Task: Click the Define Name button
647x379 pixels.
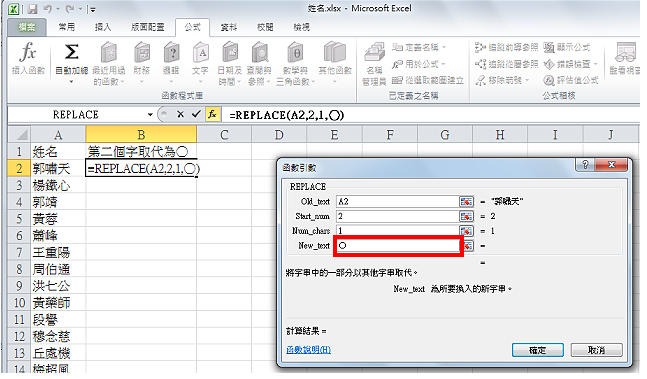Action: click(x=419, y=47)
